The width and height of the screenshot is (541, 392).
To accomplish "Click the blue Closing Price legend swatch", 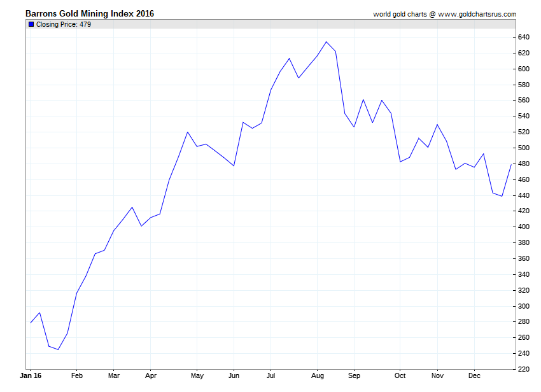I will 31,24.
